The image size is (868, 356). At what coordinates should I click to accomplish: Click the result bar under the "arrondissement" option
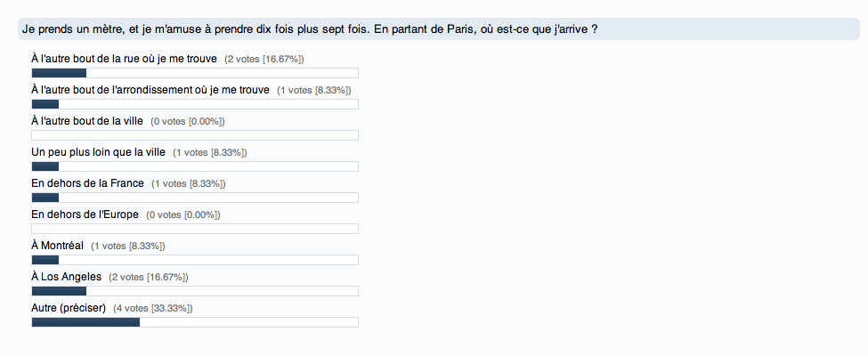coord(194,104)
